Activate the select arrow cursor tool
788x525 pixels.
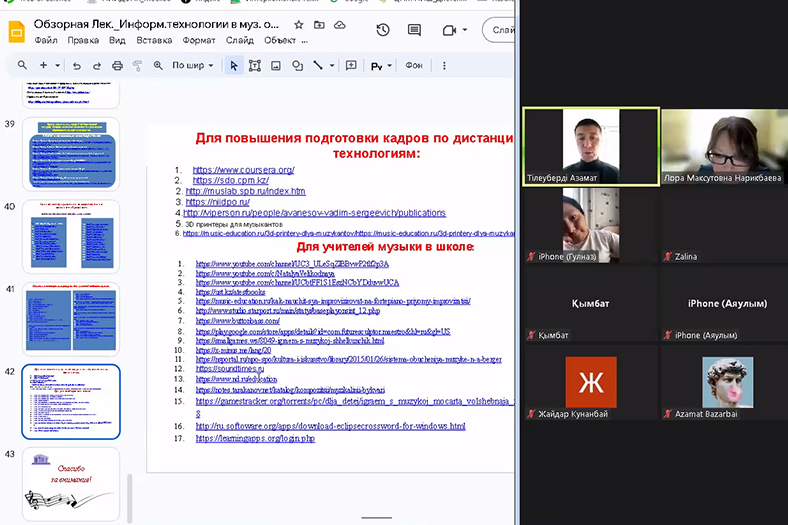click(234, 65)
